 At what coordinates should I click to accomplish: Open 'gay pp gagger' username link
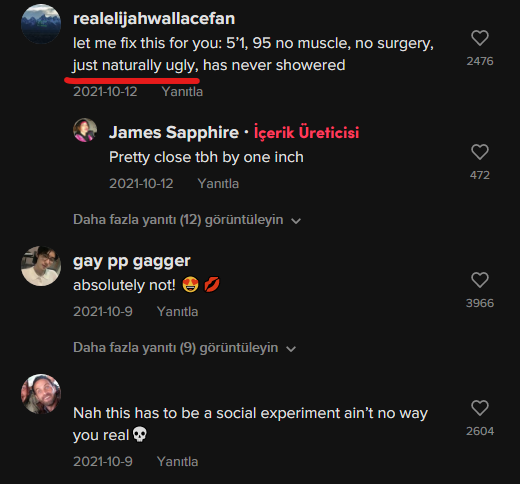pos(132,261)
